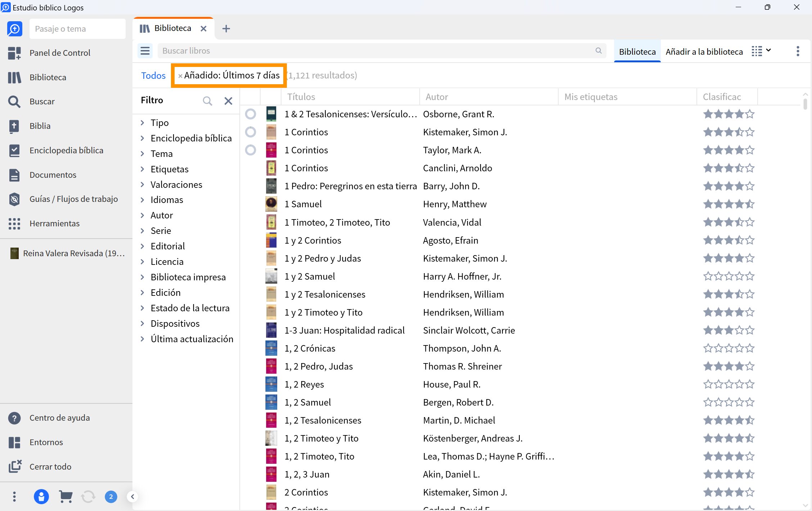
Task: Open Reina Valera Revisada shortcut
Action: click(67, 253)
